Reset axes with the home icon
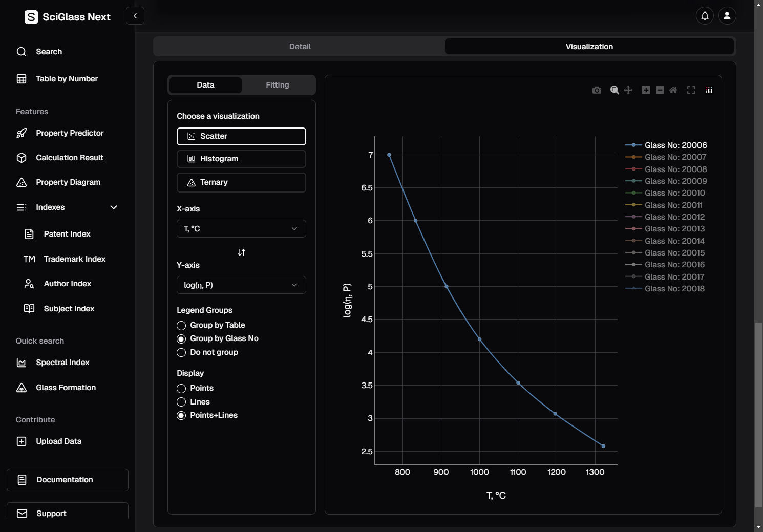Image resolution: width=763 pixels, height=532 pixels. (673, 90)
